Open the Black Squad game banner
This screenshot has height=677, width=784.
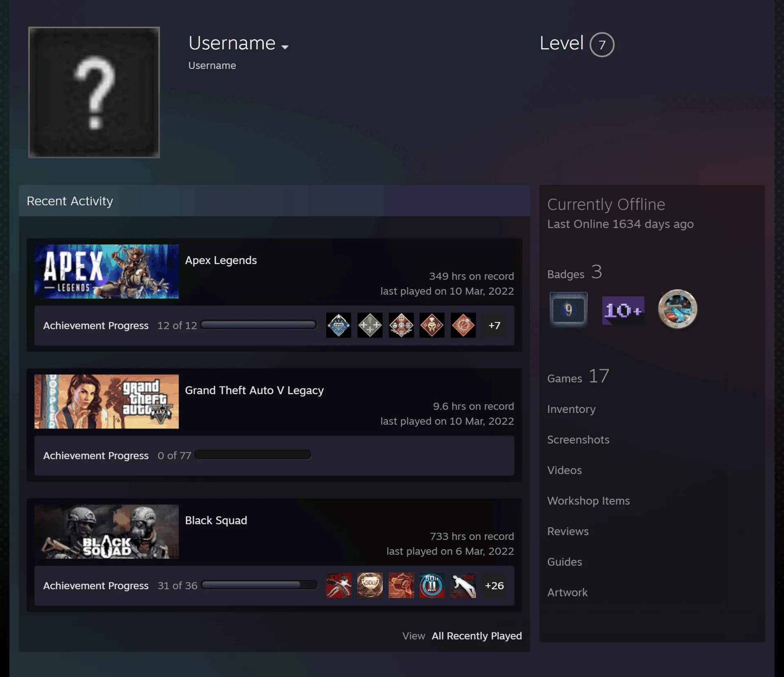[x=107, y=532]
